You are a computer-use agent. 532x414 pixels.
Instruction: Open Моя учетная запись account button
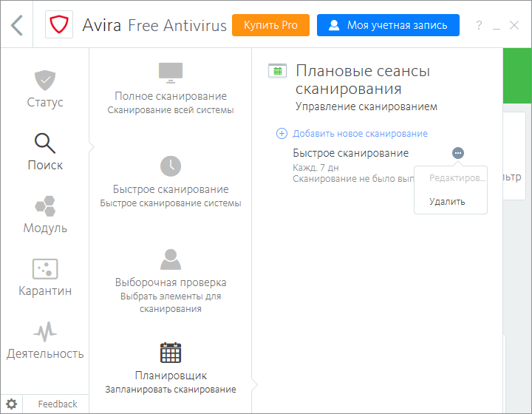pos(388,25)
